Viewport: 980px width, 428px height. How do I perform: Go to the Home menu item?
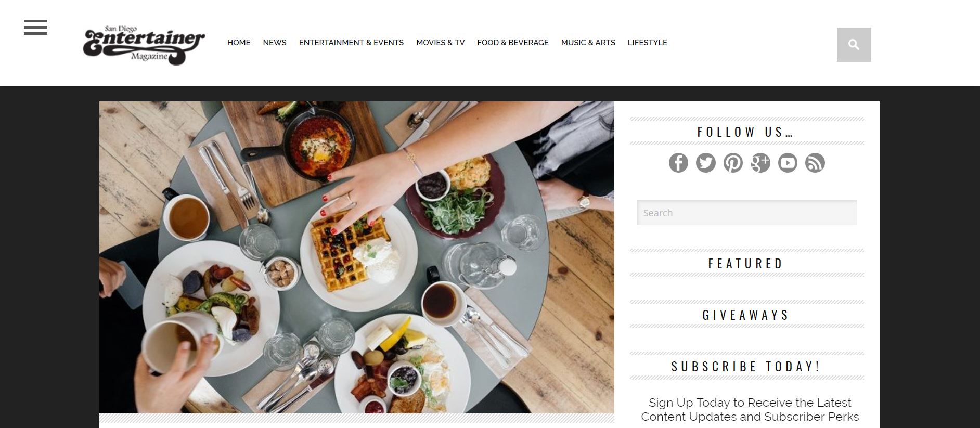pyautogui.click(x=239, y=43)
